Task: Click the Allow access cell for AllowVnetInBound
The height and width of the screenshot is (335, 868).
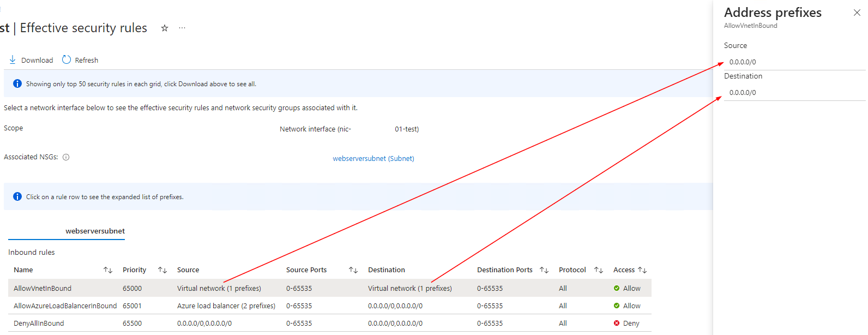Action: click(x=627, y=289)
